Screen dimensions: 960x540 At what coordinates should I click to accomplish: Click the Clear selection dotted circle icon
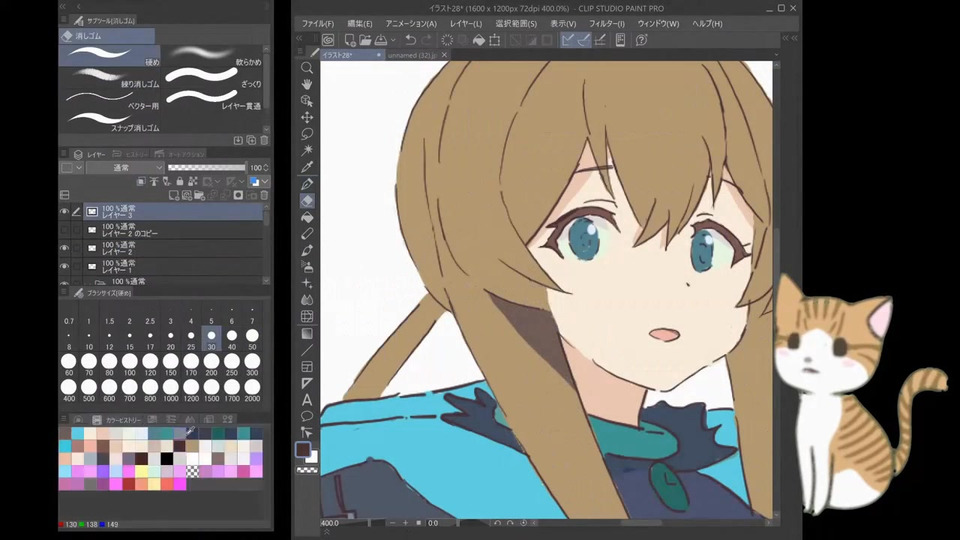click(447, 40)
